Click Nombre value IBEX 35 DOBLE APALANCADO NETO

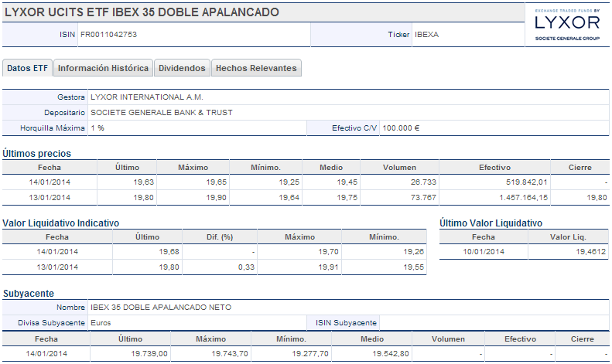[161, 308]
